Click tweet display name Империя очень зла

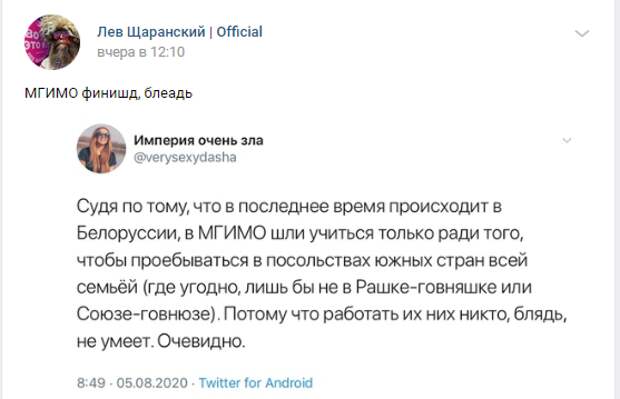pyautogui.click(x=198, y=140)
